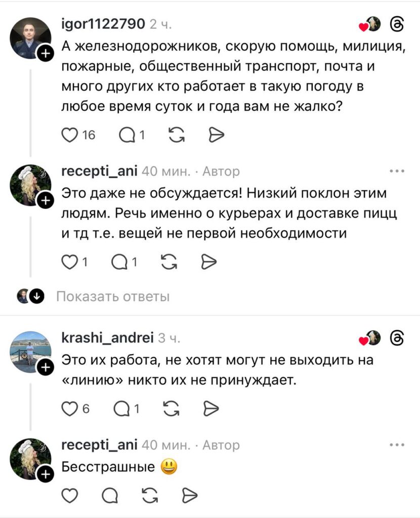Viewport: 420px width, 518px height.
Task: Open igor1122790's profile by username
Action: point(103,23)
